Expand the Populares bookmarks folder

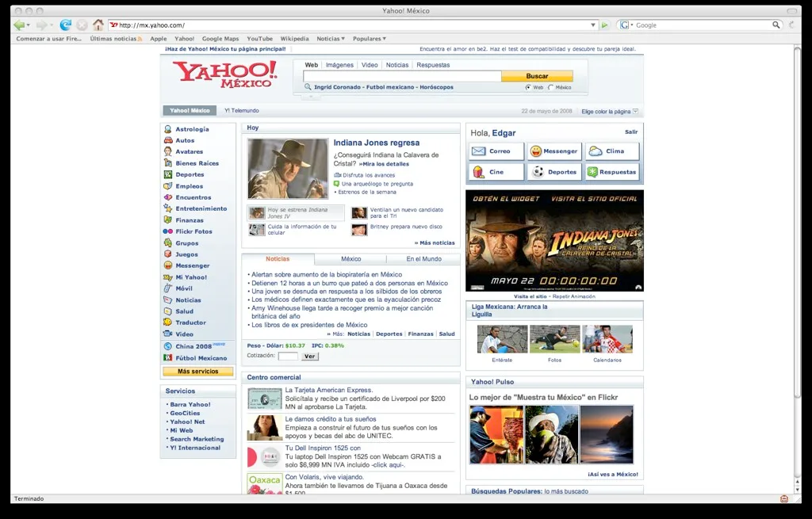[x=369, y=39]
